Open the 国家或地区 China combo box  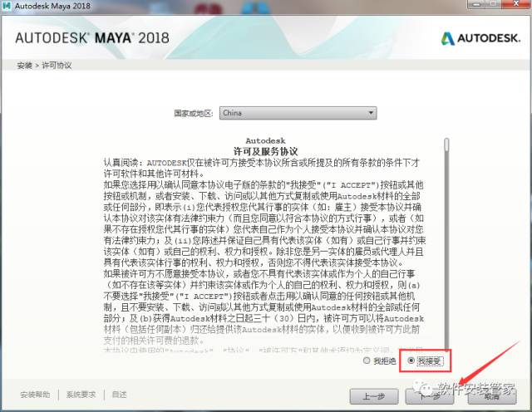click(x=298, y=113)
